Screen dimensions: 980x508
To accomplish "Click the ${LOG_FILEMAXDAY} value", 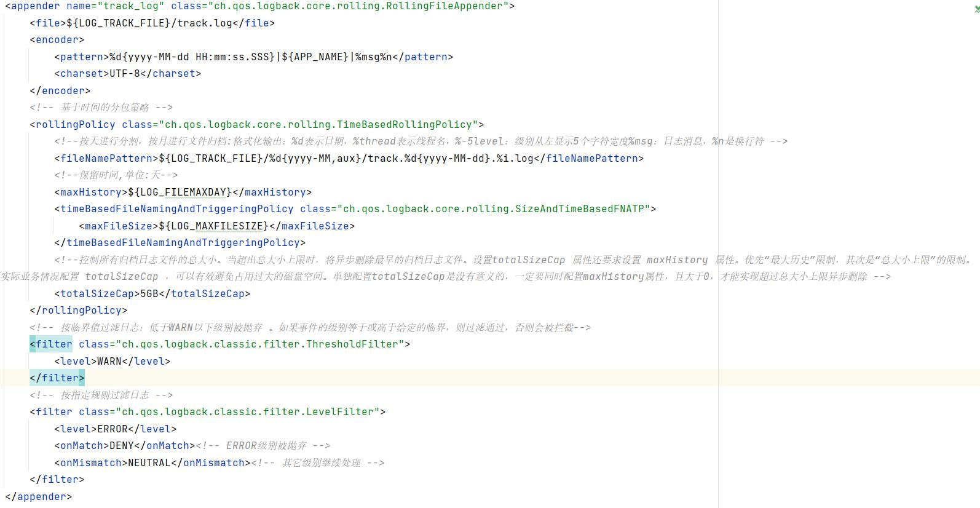I will coord(180,192).
